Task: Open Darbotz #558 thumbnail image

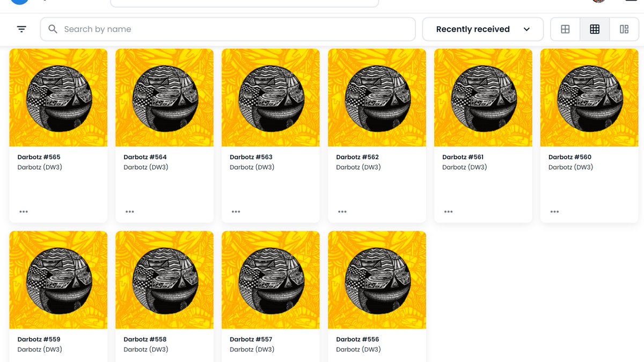Action: click(x=165, y=280)
